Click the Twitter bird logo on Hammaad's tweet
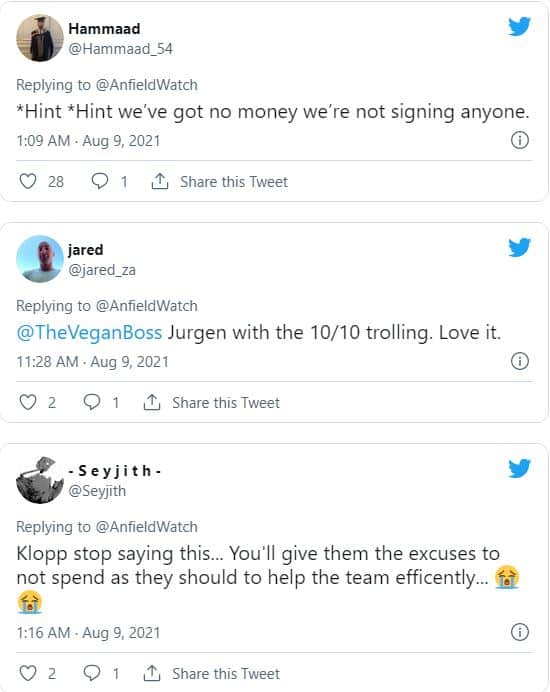Screen dimensions: 550x692 pos(519,26)
